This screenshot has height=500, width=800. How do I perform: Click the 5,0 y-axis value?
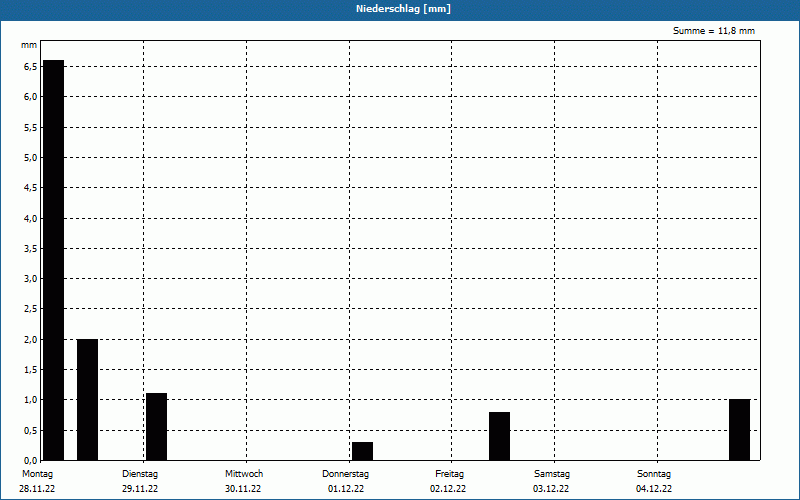[x=30, y=158]
